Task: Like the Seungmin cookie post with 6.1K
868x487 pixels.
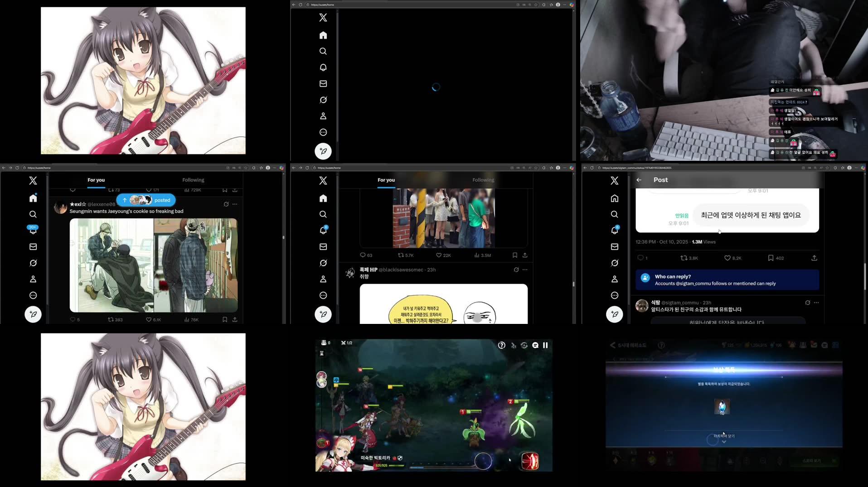Action: coord(149,319)
